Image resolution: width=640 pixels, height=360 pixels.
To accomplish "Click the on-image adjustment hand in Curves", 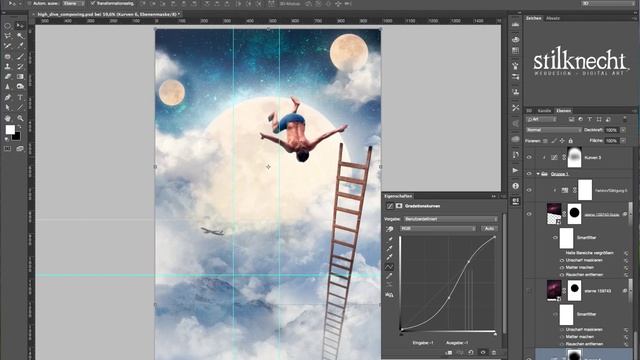I will 390,229.
